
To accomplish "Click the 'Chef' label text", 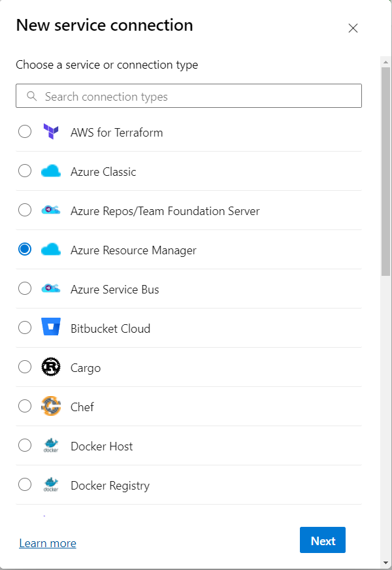I will click(82, 407).
